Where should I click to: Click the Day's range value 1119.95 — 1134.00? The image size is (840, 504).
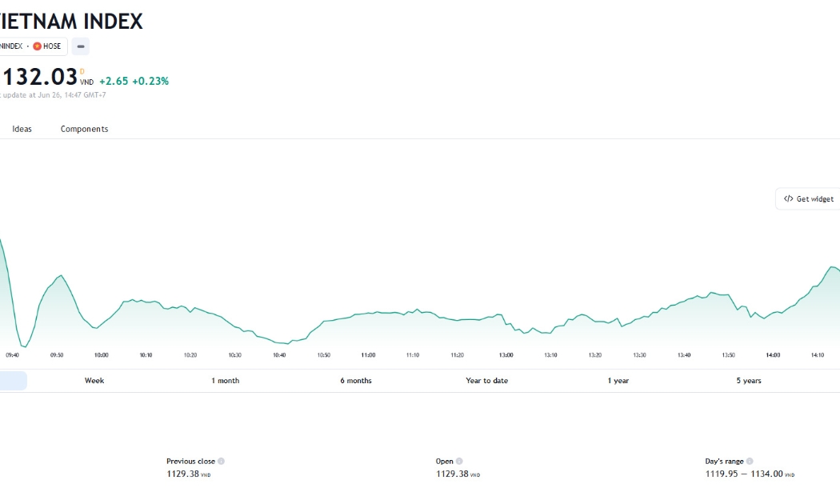click(744, 474)
